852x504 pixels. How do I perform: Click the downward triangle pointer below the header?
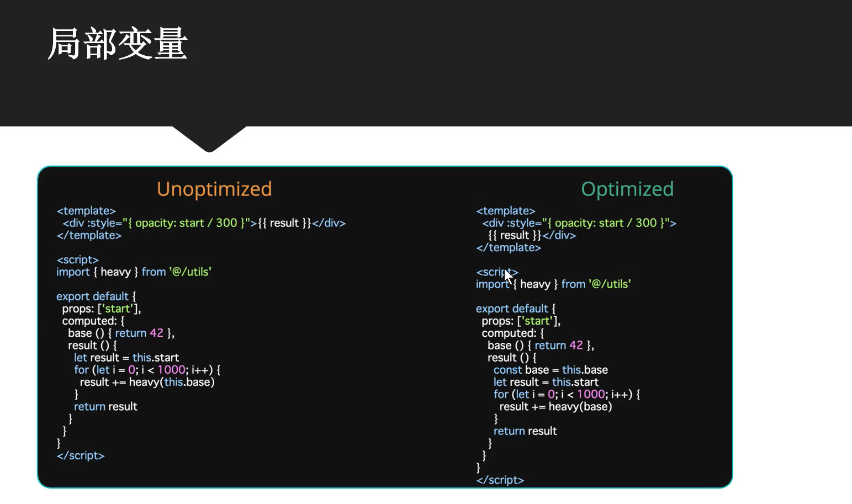click(209, 139)
